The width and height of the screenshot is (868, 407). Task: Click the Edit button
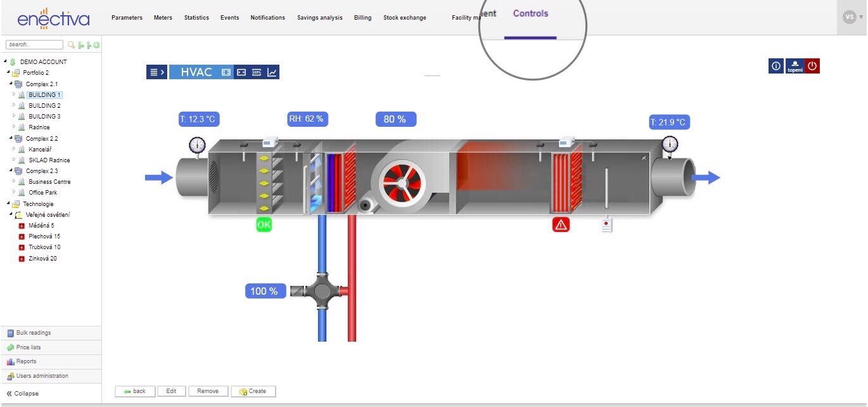(x=171, y=391)
